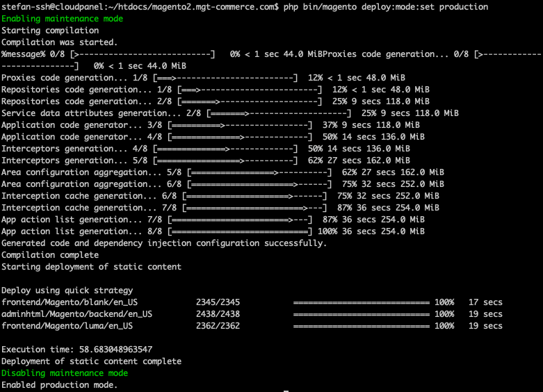Image resolution: width=543 pixels, height=392 pixels.
Task: Click 'Interceptors generation... 4/8' line
Action: (x=206, y=149)
